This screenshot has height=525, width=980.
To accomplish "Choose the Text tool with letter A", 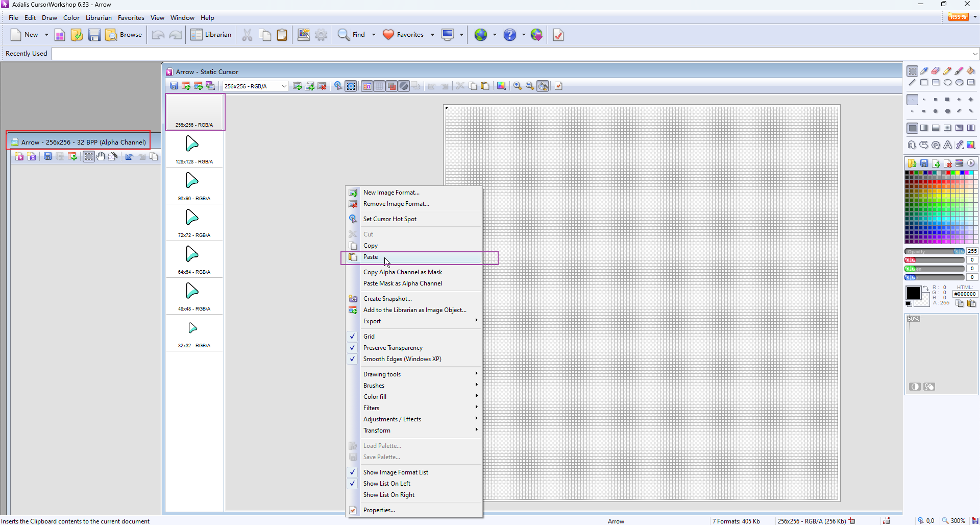I will point(947,145).
